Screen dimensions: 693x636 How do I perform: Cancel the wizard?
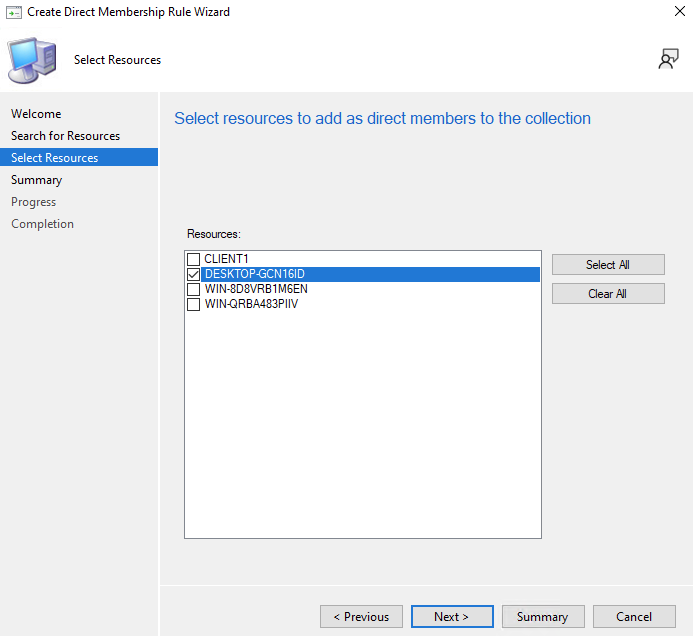click(634, 617)
